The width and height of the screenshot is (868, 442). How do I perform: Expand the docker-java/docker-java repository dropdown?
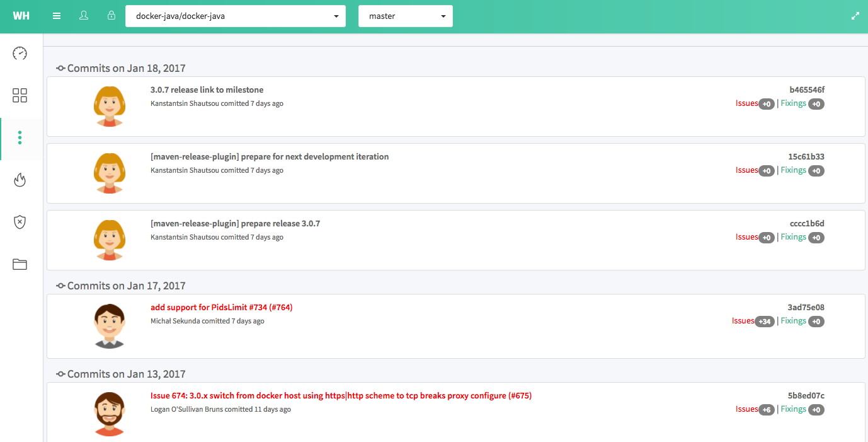tap(236, 16)
